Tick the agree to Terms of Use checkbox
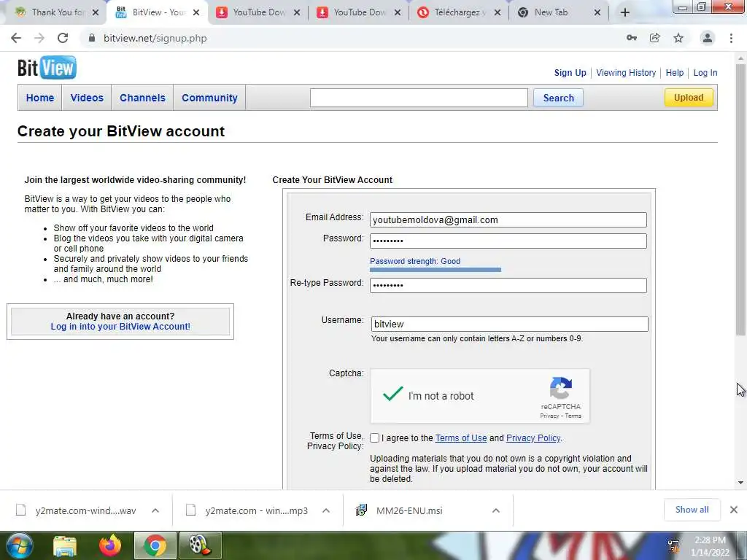This screenshot has height=560, width=747. tap(374, 438)
